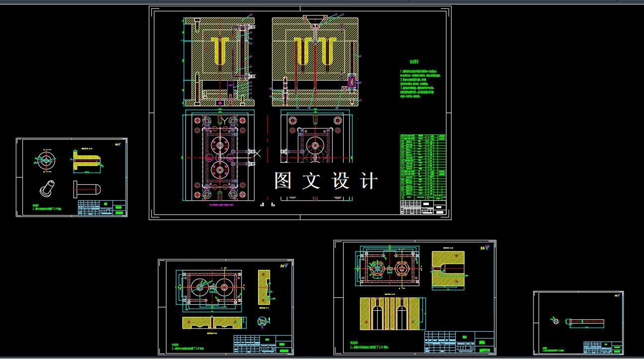Select the horizontal hatched section on bottom-middle sheet
Image resolution: width=644 pixels, height=360 pixels.
point(215,324)
